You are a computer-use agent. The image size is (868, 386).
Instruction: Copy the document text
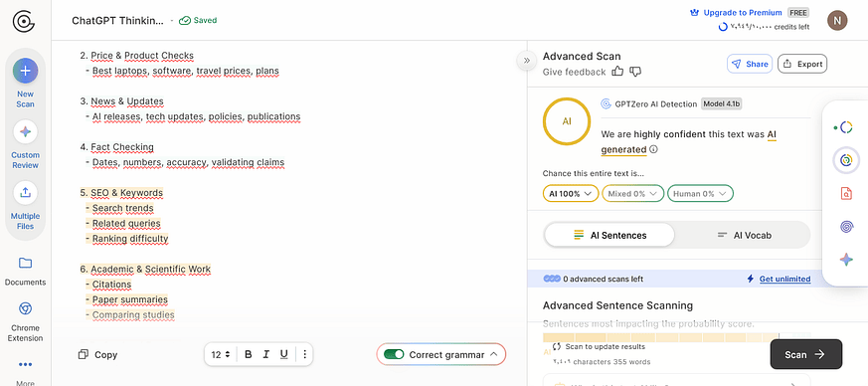tap(98, 355)
